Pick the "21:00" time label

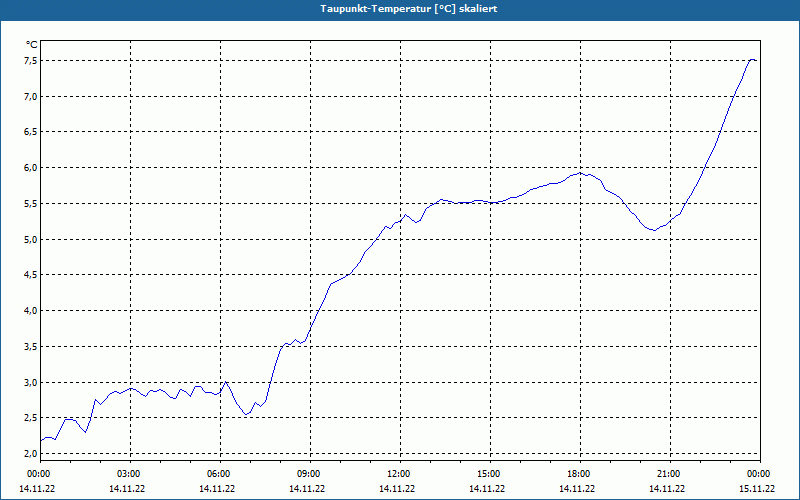[x=670, y=474]
